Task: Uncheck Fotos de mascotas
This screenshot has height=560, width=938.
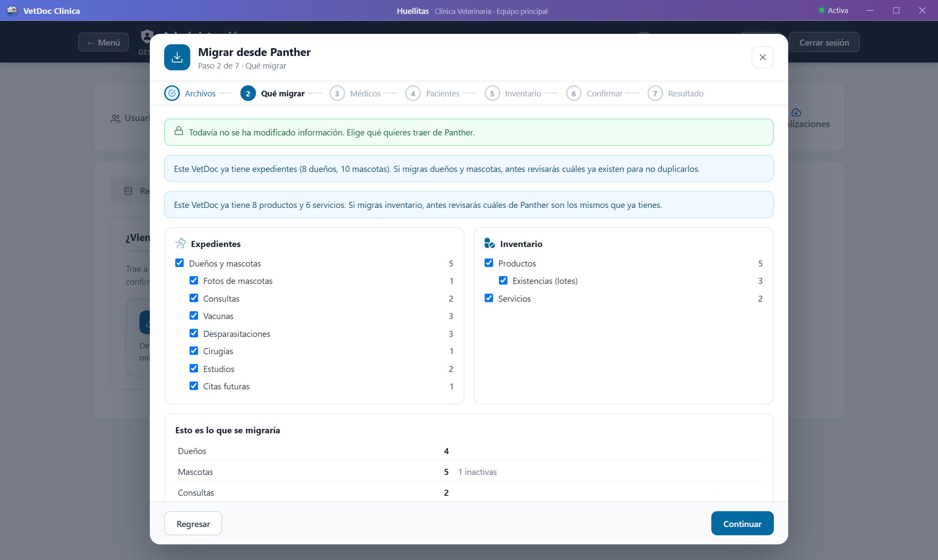Action: [x=194, y=280]
